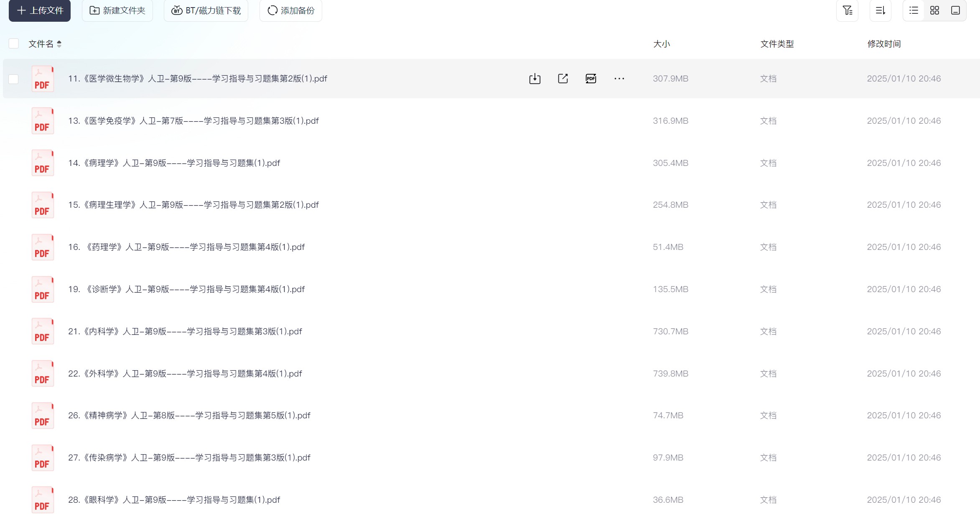The width and height of the screenshot is (980, 514).
Task: Open file name 13.《医学免疫学》人卫-第7版 pdf
Action: point(193,121)
